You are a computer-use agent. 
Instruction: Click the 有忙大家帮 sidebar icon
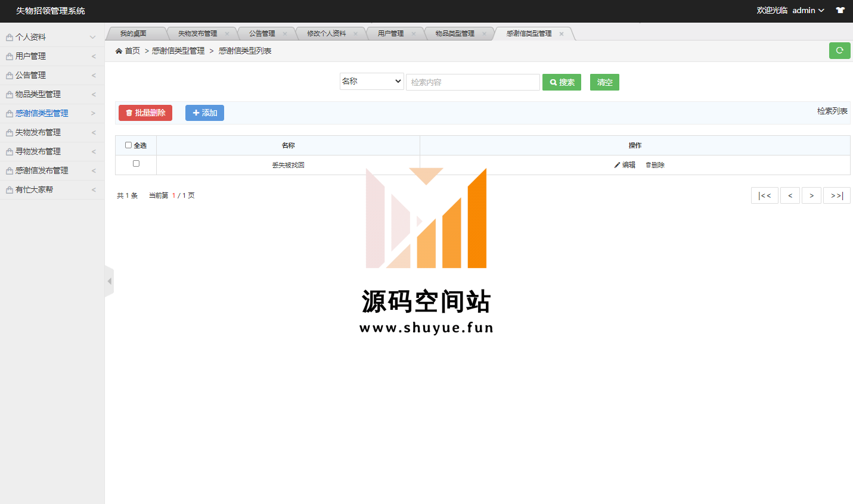[x=10, y=190]
